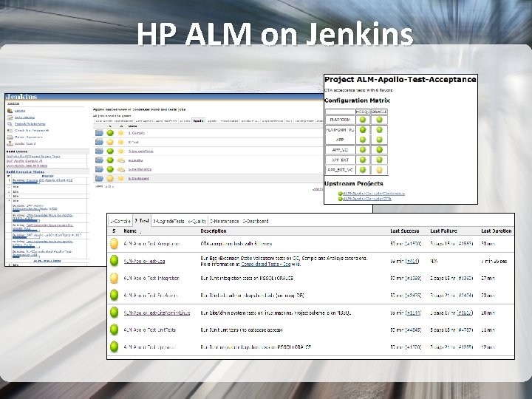Click sunny weather icon of 1-Compile row
Image resolution: width=532 pixels, height=399 pixels.
[120, 133]
